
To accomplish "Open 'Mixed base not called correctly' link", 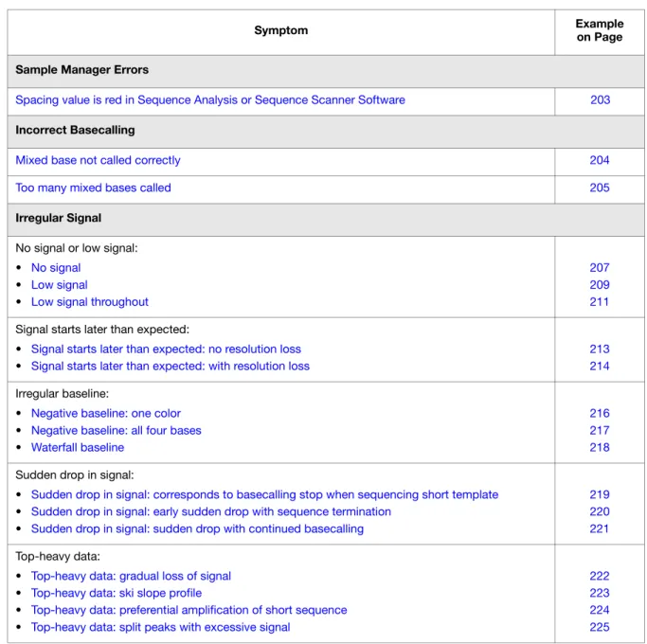I will pos(98,160).
